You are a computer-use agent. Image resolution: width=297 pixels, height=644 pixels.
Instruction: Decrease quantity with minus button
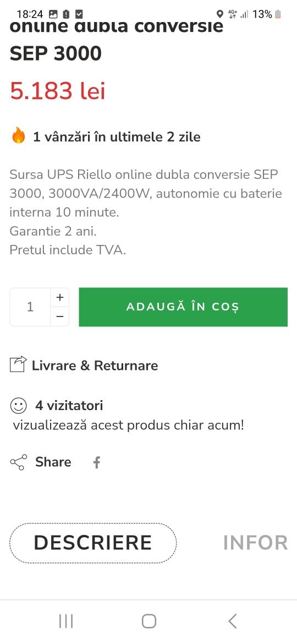pos(60,316)
